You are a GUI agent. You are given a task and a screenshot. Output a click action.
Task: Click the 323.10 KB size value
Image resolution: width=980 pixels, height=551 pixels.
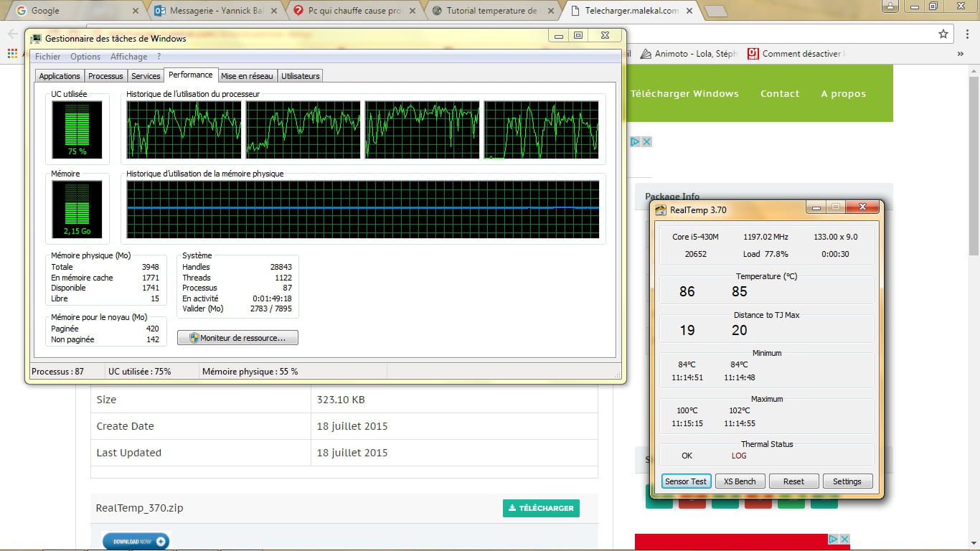pos(341,400)
